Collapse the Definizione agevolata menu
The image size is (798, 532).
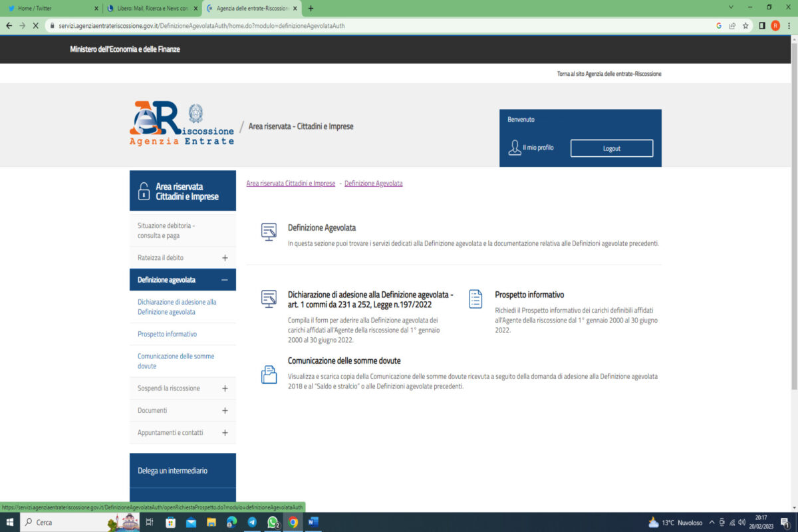pos(224,280)
